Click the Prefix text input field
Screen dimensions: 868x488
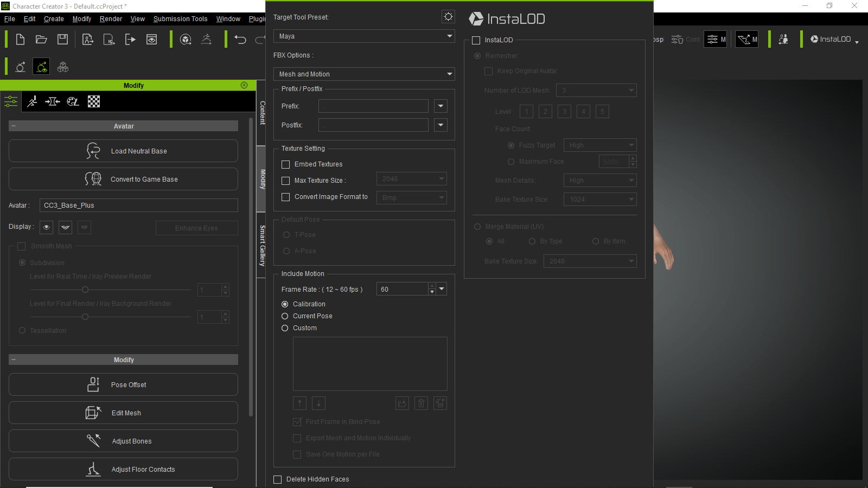[373, 106]
